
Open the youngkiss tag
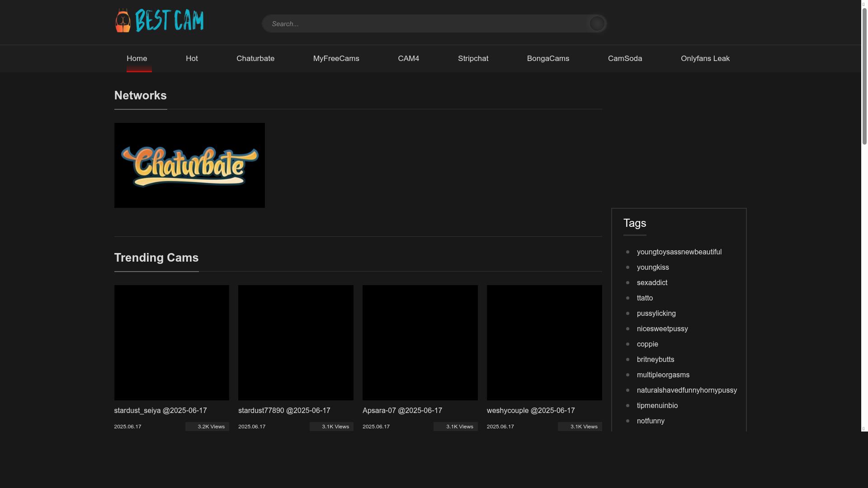652,267
